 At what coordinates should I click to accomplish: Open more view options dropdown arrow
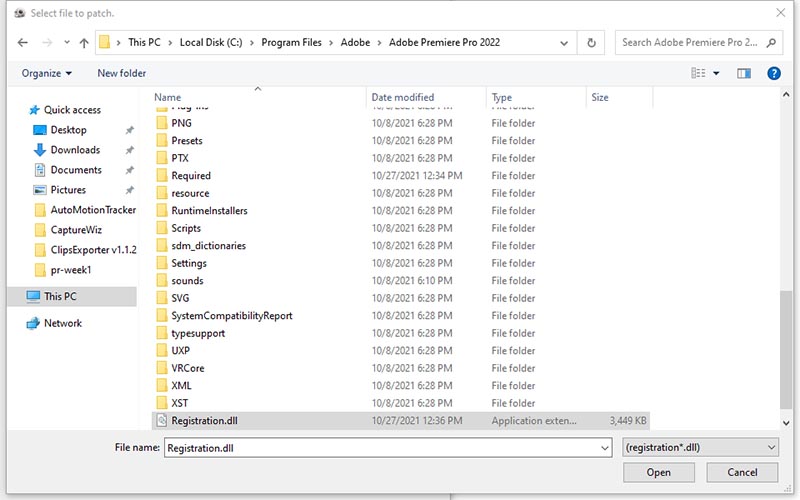click(716, 73)
